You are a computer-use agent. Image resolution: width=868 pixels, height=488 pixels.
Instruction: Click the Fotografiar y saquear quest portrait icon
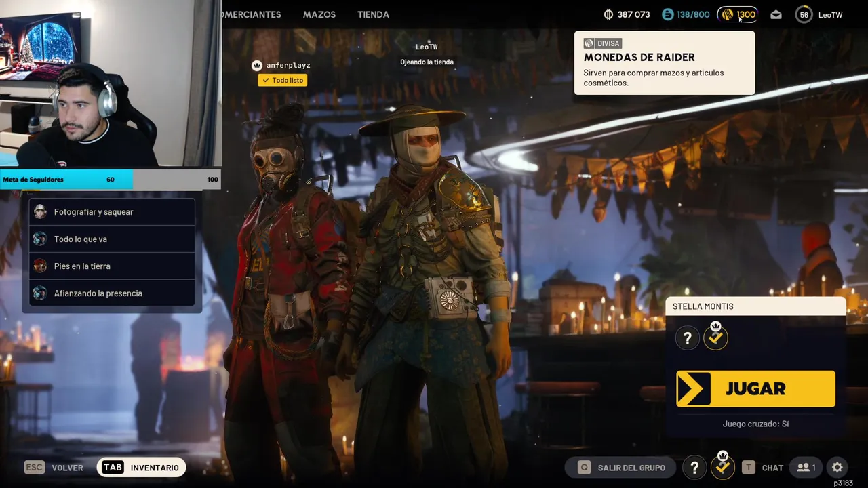(40, 212)
